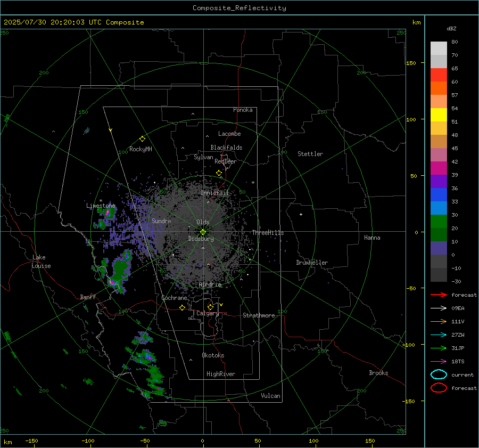Click the Lacombe label
The image size is (479, 448).
229,134
